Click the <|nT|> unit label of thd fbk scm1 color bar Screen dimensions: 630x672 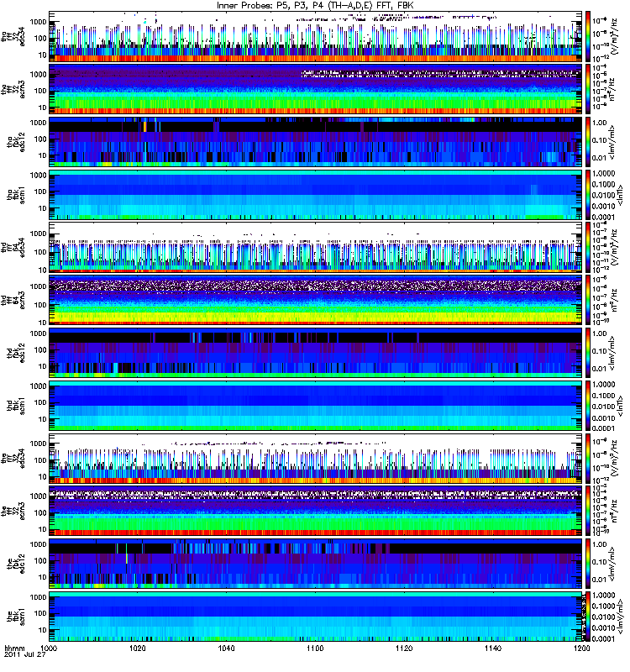click(620, 406)
